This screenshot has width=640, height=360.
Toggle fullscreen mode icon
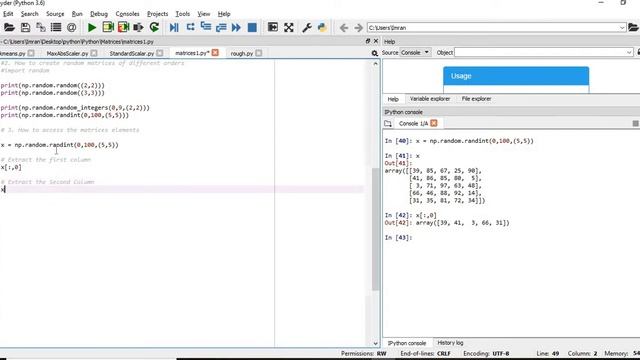289,27
